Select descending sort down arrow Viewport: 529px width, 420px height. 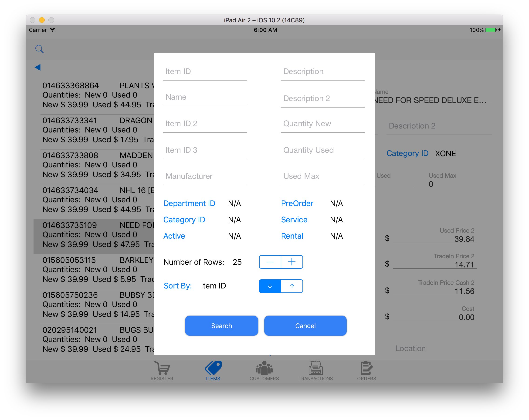pos(270,286)
